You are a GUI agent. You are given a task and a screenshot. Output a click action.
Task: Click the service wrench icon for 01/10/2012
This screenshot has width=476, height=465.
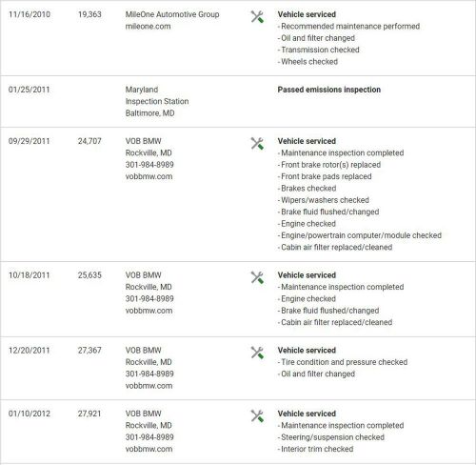(257, 416)
